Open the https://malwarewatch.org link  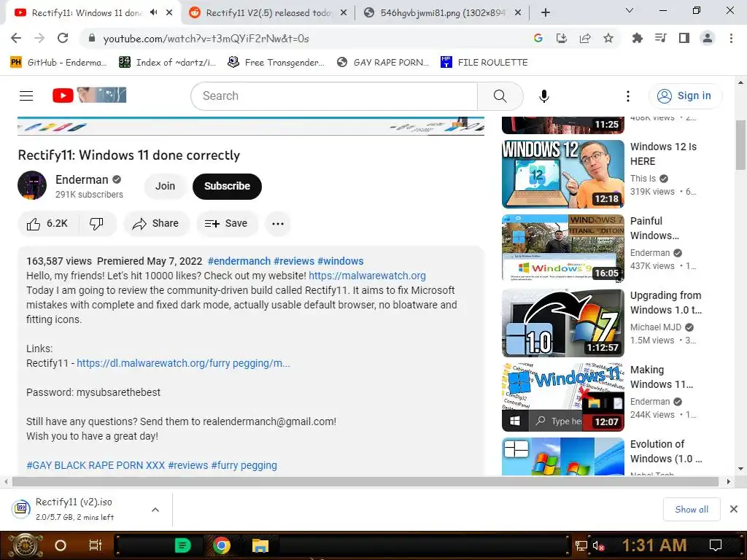click(x=367, y=276)
